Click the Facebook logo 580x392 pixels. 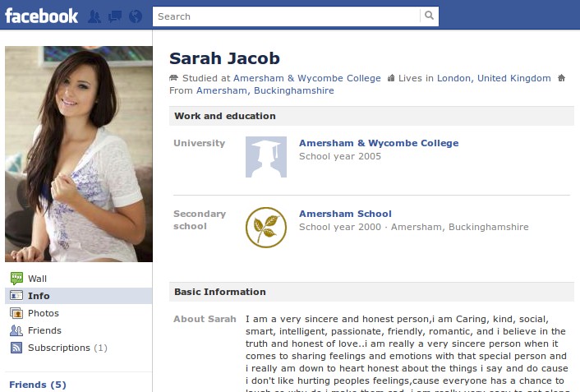pos(41,16)
